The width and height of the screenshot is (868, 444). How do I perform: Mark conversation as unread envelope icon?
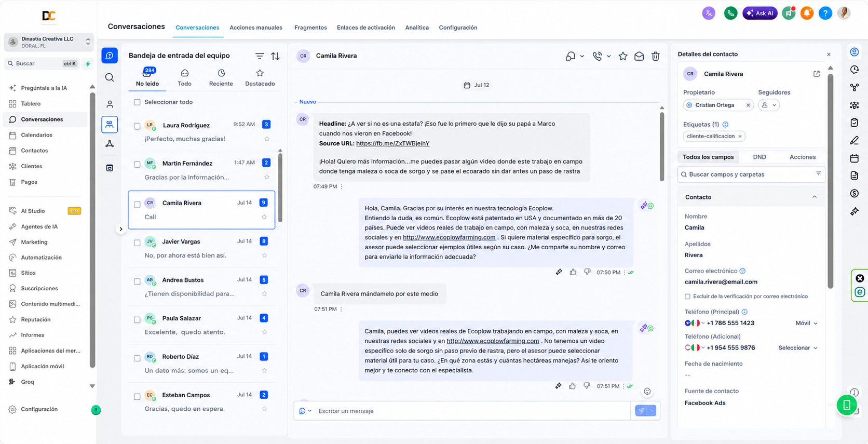pyautogui.click(x=639, y=56)
